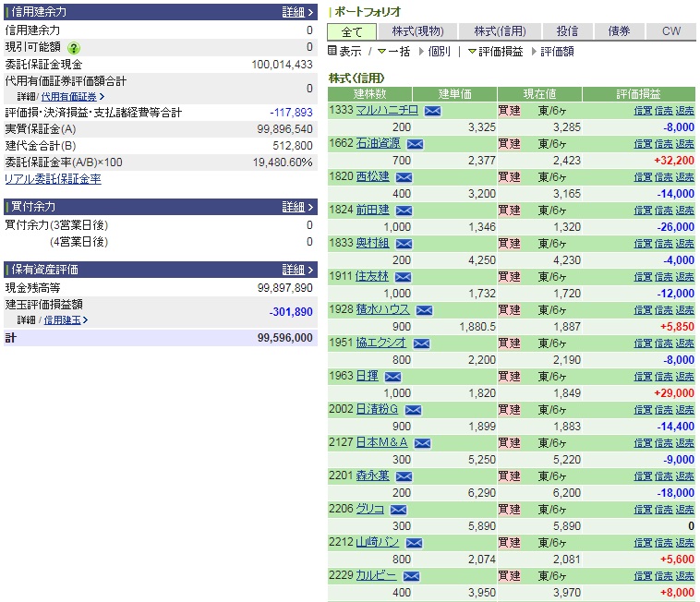Image resolution: width=700 pixels, height=602 pixels.
Task: Click the mail icon next to 山崎パン
Action: tap(414, 543)
